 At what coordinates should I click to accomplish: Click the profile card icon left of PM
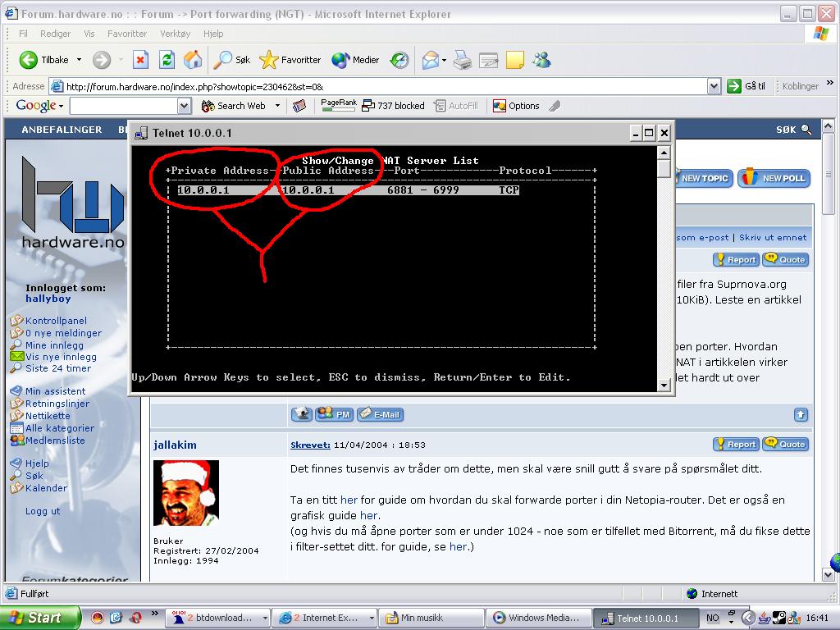pyautogui.click(x=302, y=413)
